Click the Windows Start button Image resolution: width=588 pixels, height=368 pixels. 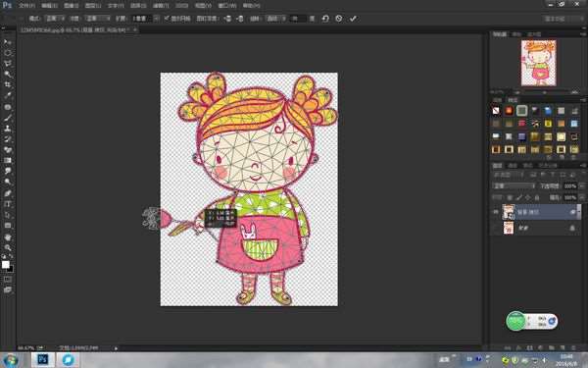pyautogui.click(x=11, y=360)
